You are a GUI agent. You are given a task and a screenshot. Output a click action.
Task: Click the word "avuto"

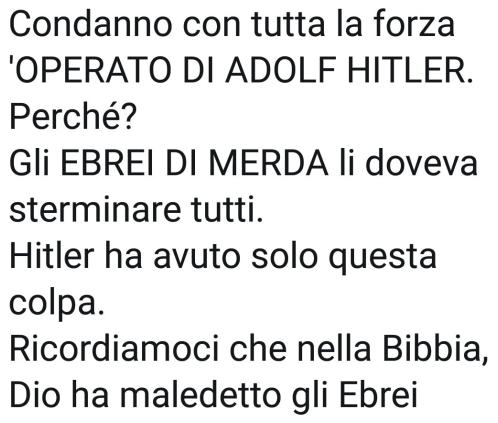197,259
